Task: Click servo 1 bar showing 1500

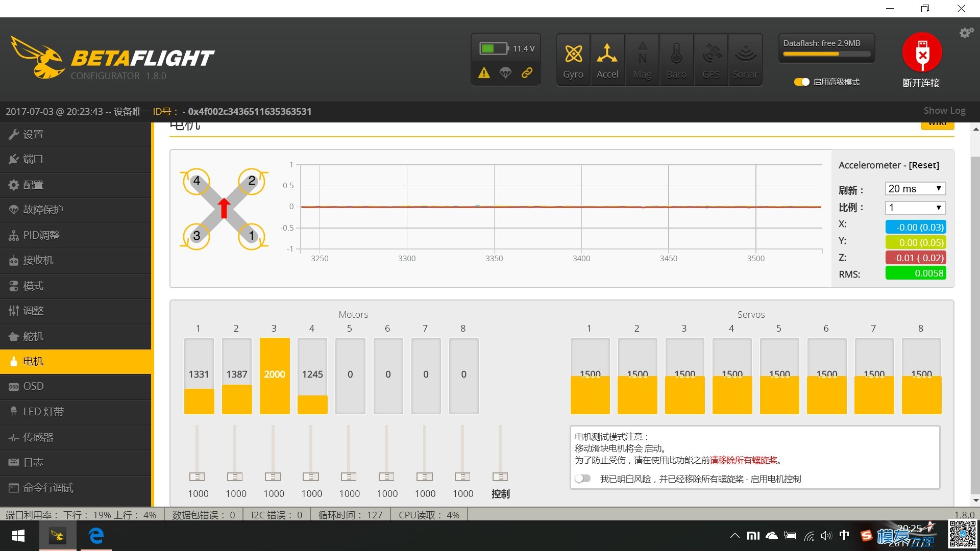Action: 590,376
